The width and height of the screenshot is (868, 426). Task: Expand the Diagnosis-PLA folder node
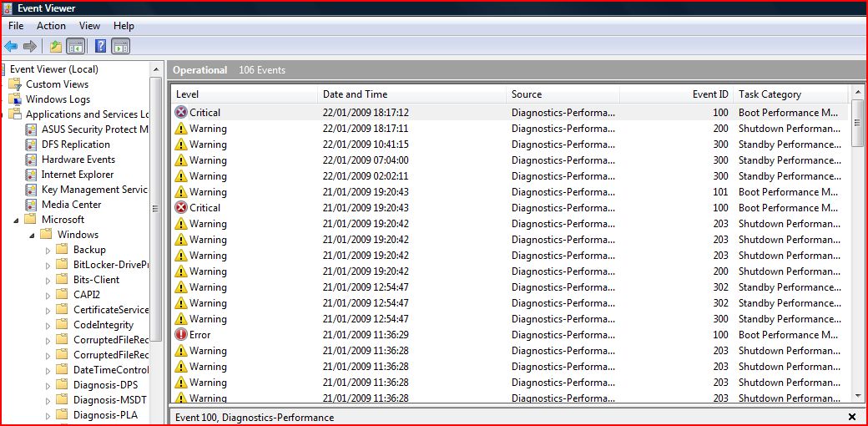[48, 415]
